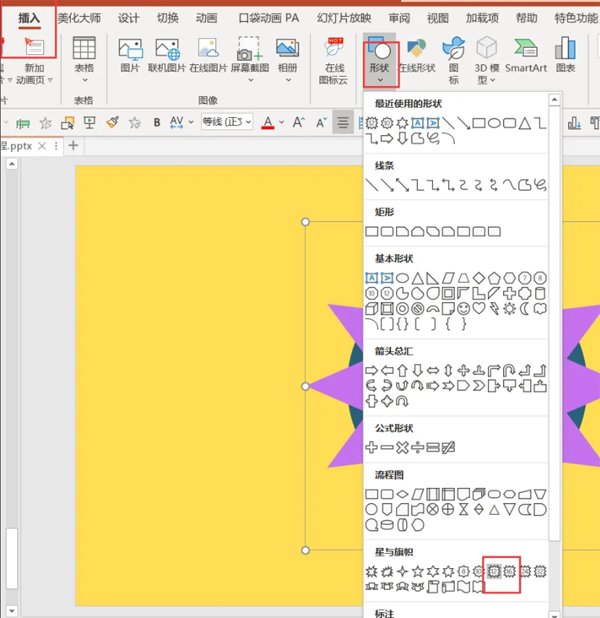Open the 屏幕截图 screenshot dropdown
This screenshot has height=618, width=600.
[x=250, y=59]
